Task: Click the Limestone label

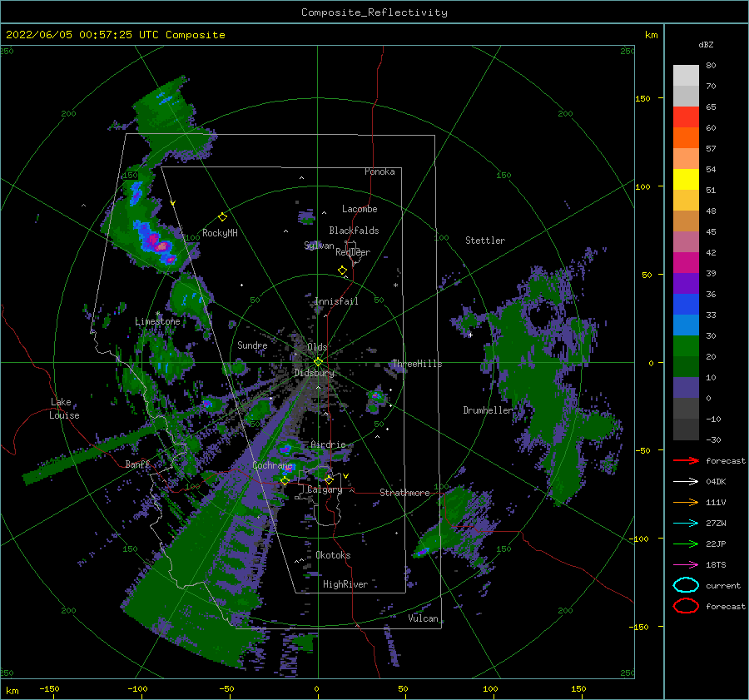Action: 157,321
